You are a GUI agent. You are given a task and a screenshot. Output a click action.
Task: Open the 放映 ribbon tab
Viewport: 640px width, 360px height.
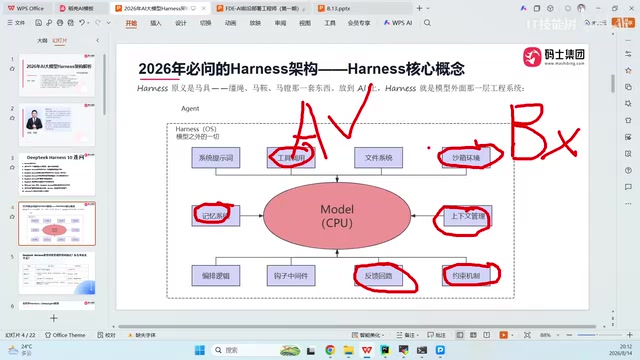pos(255,23)
